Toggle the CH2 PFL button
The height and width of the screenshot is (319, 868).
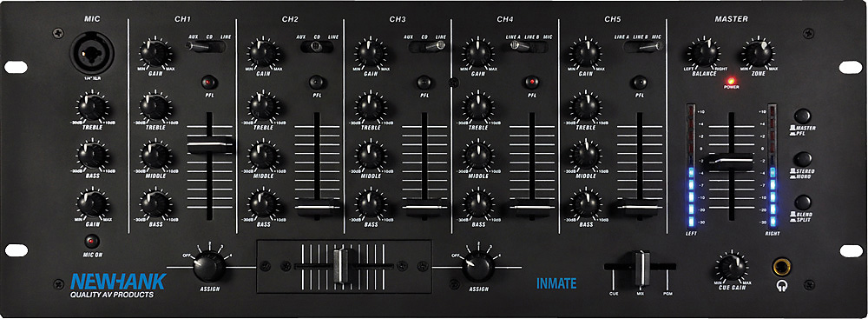click(316, 82)
